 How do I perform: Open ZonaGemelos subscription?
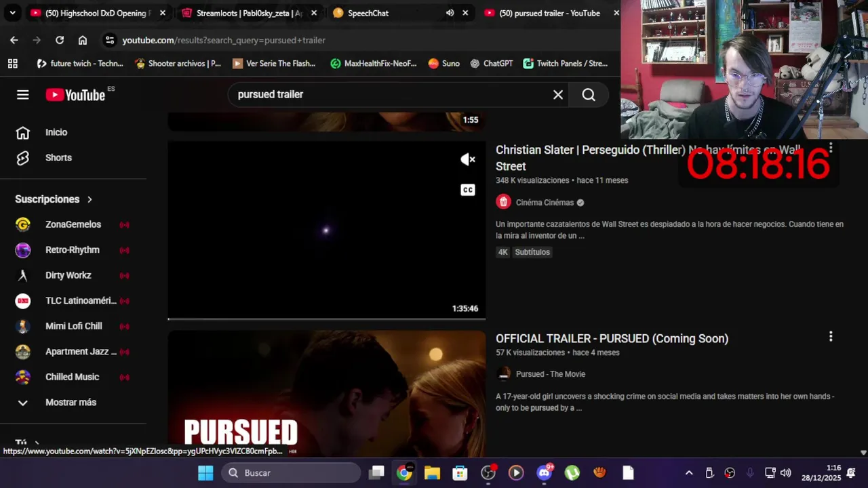73,224
